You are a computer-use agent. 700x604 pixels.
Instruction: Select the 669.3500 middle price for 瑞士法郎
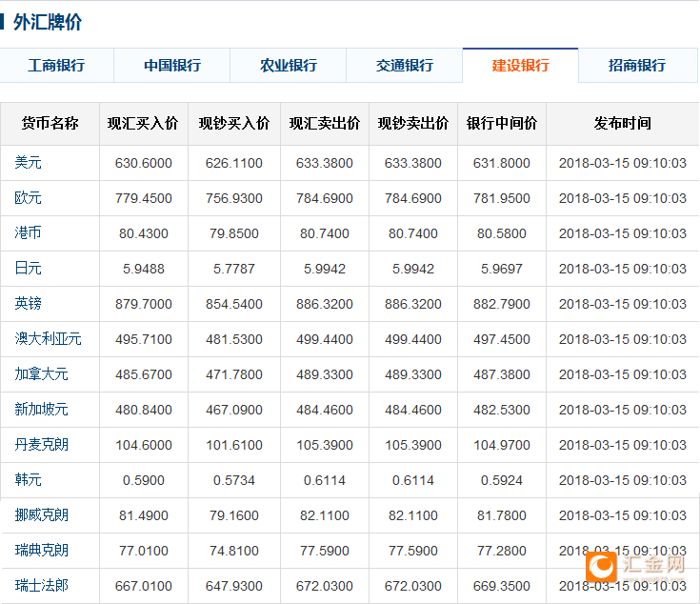point(502,586)
